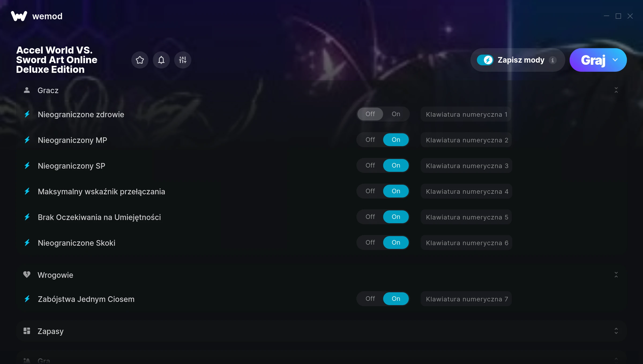643x364 pixels.
Task: Click the info icon beside Zapisz mody
Action: point(552,60)
